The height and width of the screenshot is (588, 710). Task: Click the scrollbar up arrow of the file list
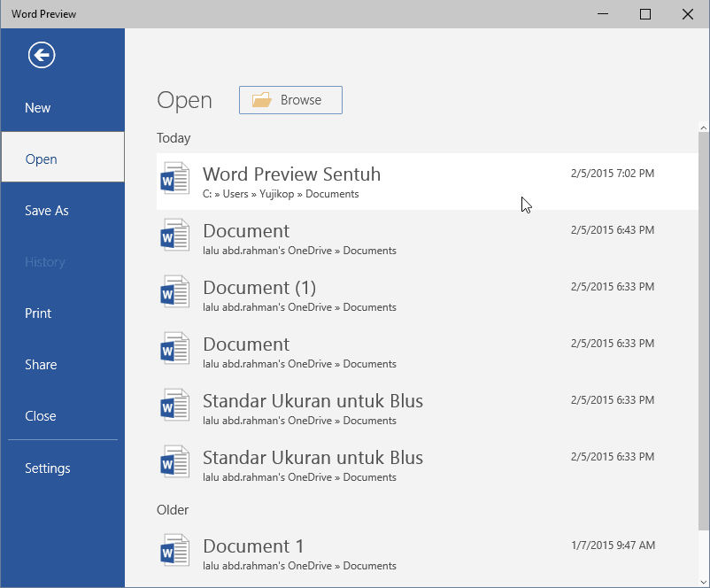(703, 128)
